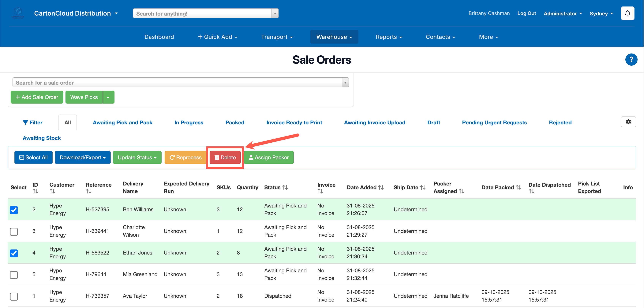Viewport: 644px width, 308px height.
Task: Click the table settings gear icon
Action: (x=628, y=122)
